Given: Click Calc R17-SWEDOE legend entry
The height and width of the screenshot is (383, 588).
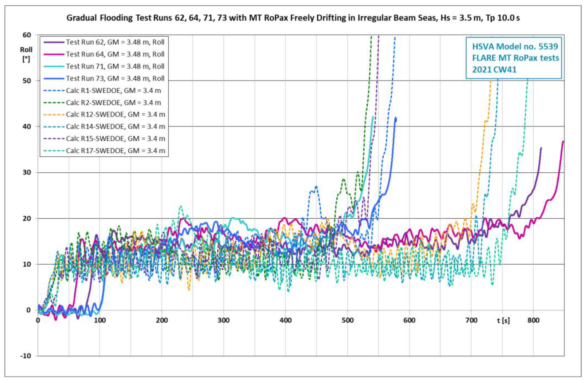Looking at the screenshot, I should 115,151.
